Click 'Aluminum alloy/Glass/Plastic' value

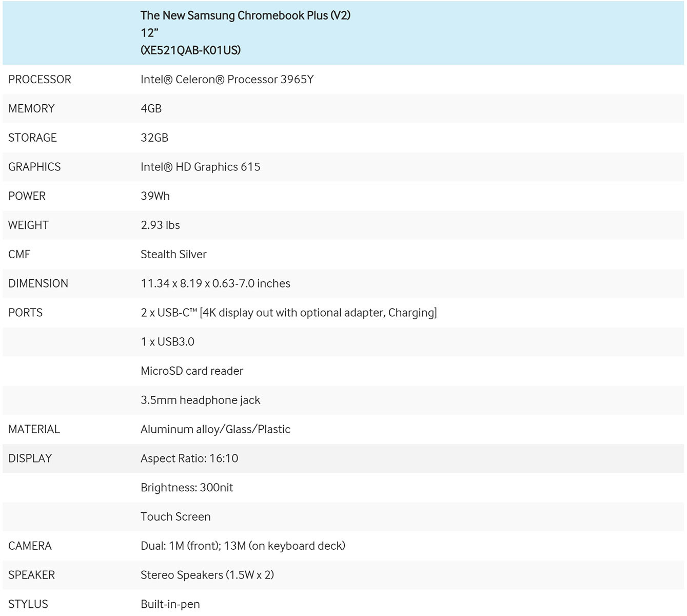215,430
